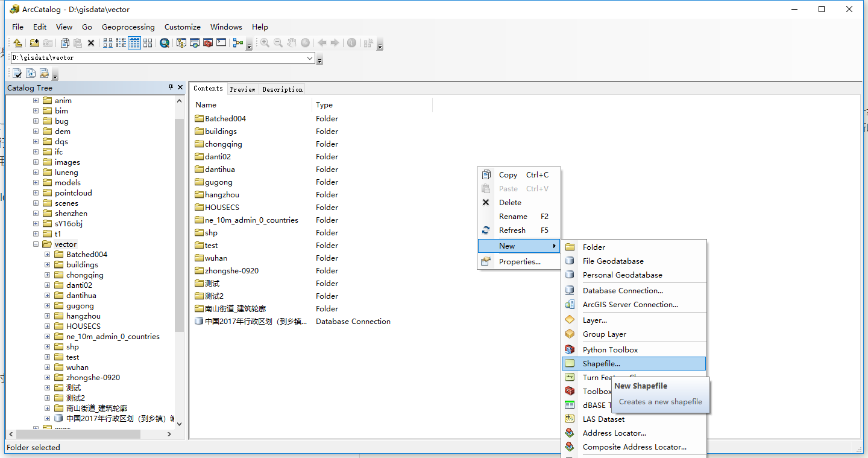
Task: Switch to the Description tab
Action: pos(282,89)
